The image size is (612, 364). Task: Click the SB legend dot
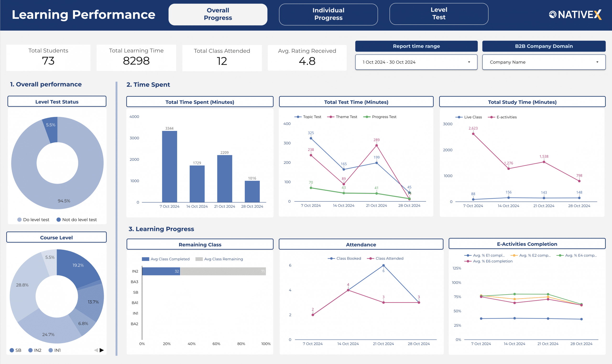(11, 350)
